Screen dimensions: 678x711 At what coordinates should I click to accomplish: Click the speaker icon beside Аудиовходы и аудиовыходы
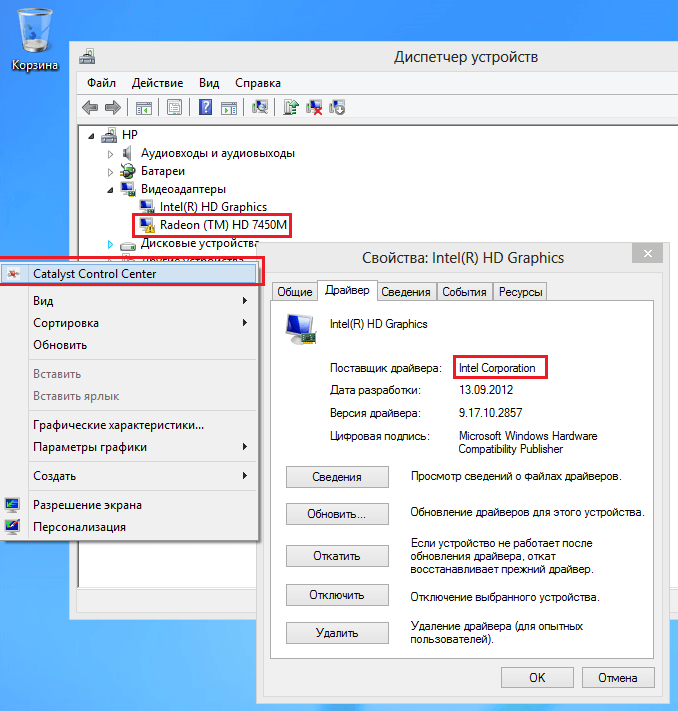tap(127, 153)
